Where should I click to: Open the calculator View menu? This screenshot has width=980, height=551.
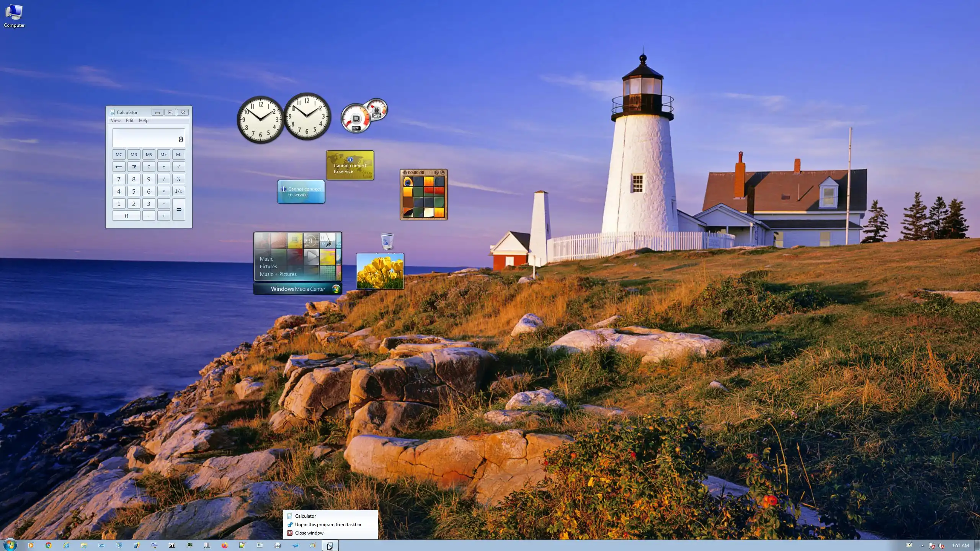click(x=116, y=121)
